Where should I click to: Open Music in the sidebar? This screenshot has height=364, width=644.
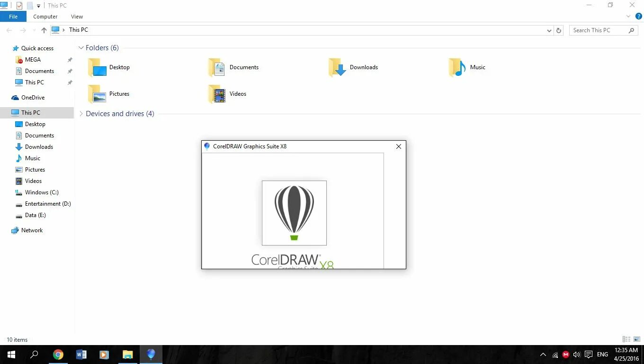coord(27,158)
